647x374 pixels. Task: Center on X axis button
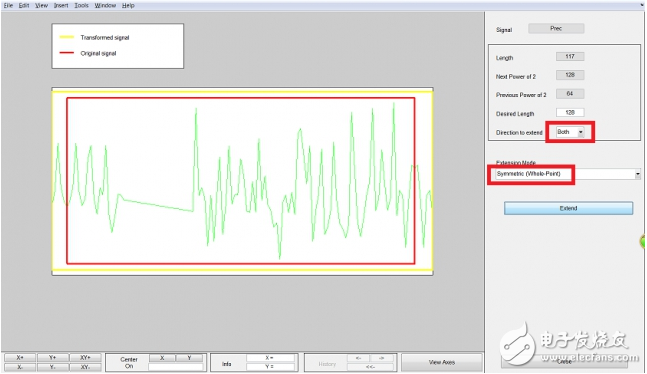tap(162, 358)
